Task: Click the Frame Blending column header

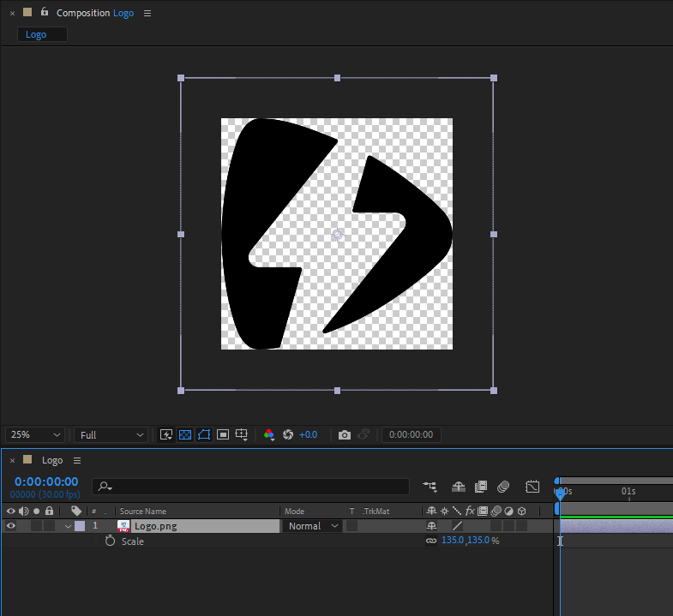Action: pyautogui.click(x=483, y=511)
